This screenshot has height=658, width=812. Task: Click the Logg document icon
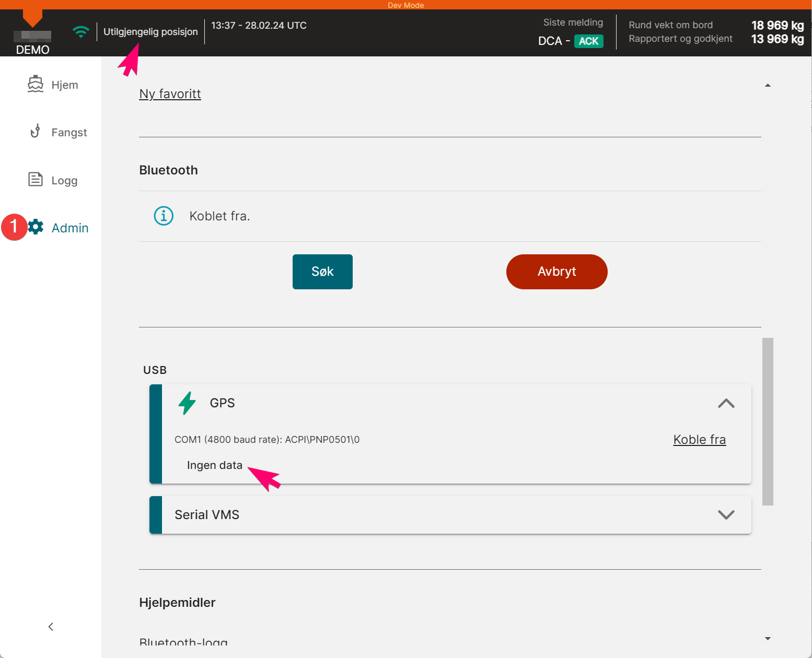point(35,179)
